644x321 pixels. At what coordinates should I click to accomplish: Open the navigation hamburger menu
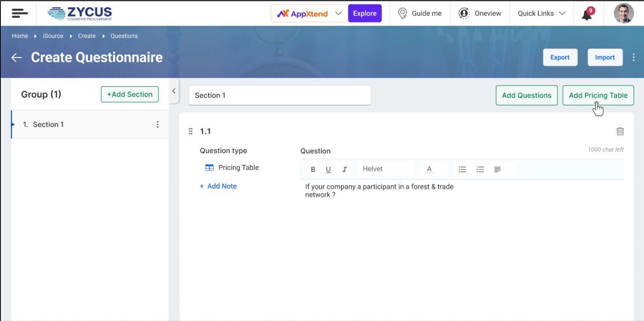coord(19,13)
